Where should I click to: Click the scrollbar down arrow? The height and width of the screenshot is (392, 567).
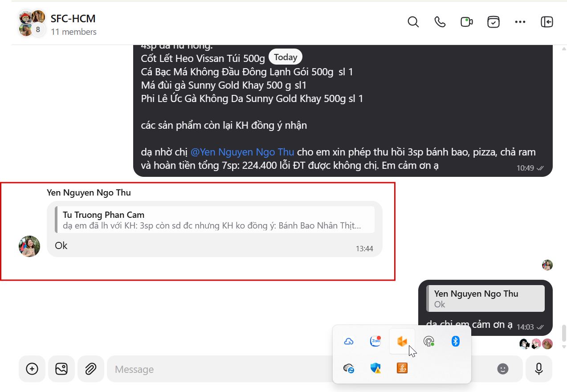pyautogui.click(x=564, y=347)
